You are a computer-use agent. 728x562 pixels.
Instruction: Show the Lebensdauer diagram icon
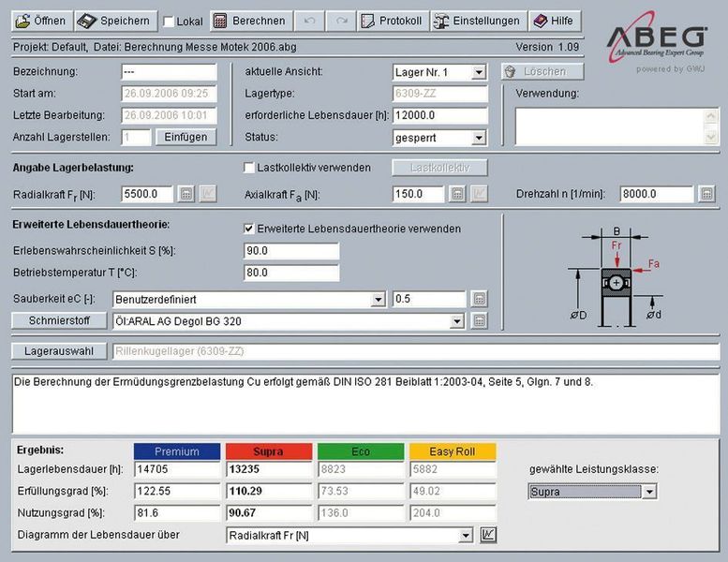(x=487, y=535)
